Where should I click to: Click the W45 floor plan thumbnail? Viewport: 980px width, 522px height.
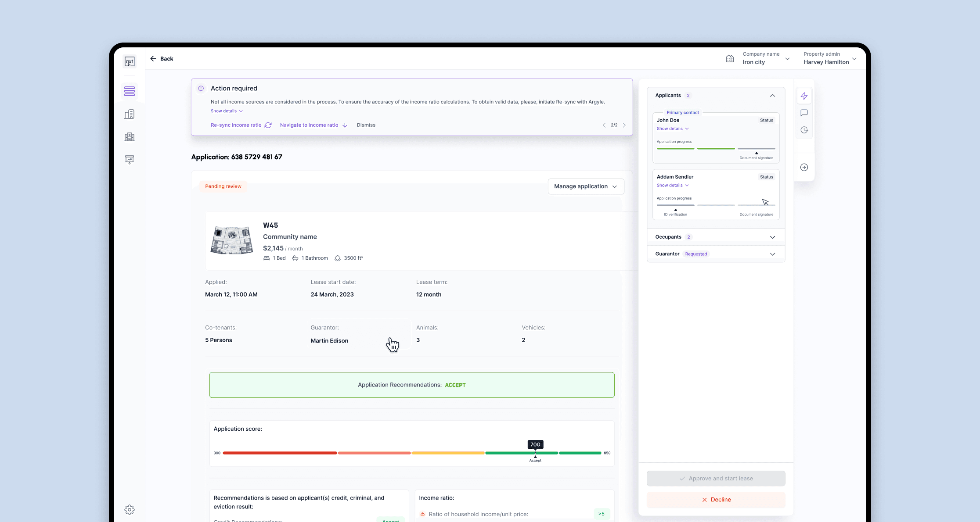232,240
